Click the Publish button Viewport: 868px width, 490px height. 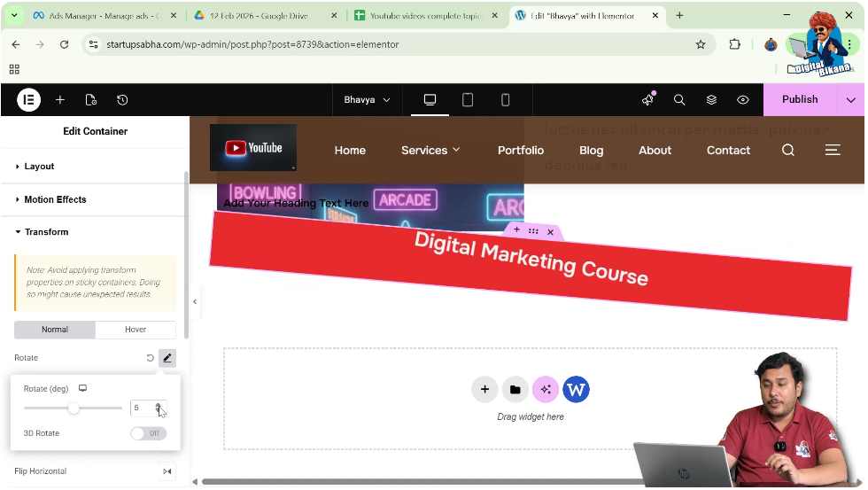coord(799,100)
